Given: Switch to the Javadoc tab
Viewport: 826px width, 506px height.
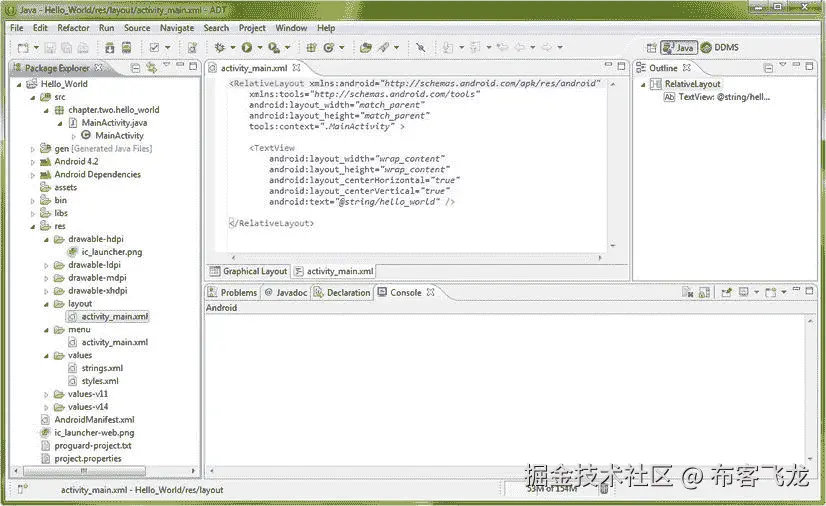Looking at the screenshot, I should coord(286,292).
